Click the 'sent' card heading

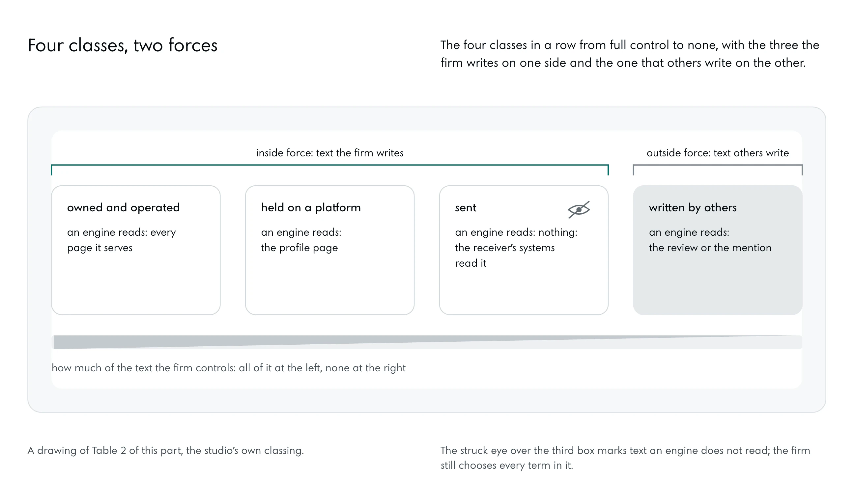tap(466, 207)
